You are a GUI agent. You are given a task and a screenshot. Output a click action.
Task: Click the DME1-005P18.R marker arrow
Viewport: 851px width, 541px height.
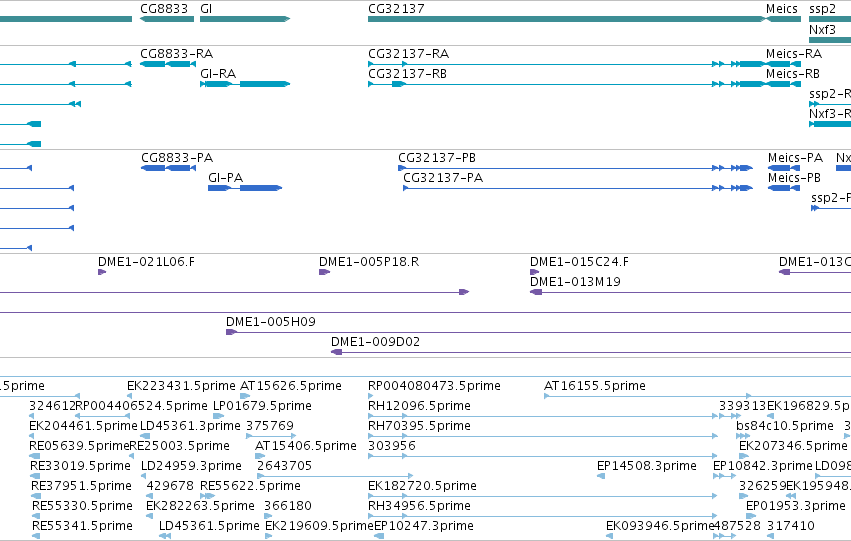coord(324,272)
